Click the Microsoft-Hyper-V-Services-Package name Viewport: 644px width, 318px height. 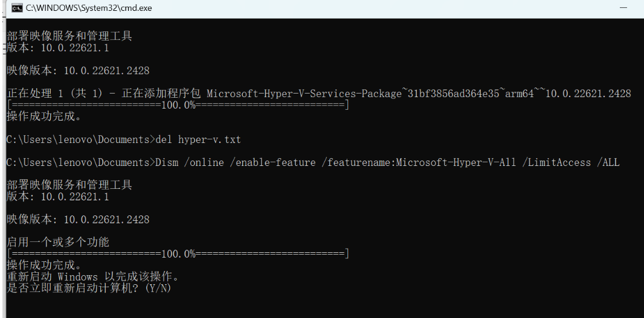(x=304, y=94)
